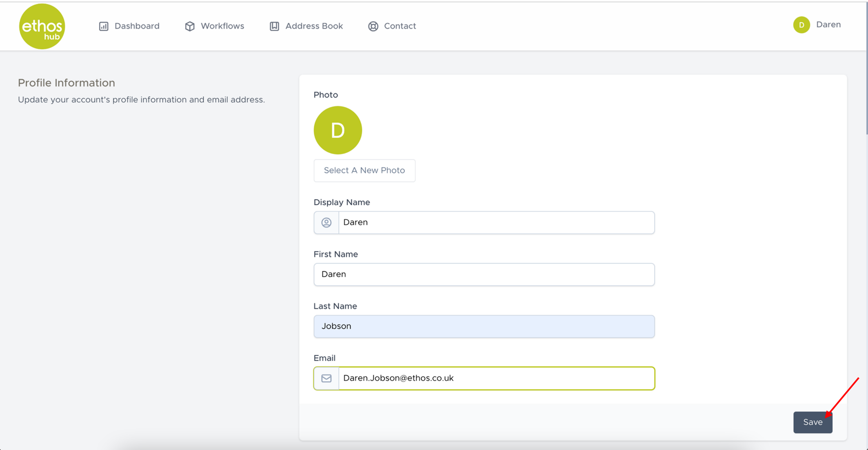Open the Dashboard menu item
The height and width of the screenshot is (450, 868).
[x=137, y=26]
